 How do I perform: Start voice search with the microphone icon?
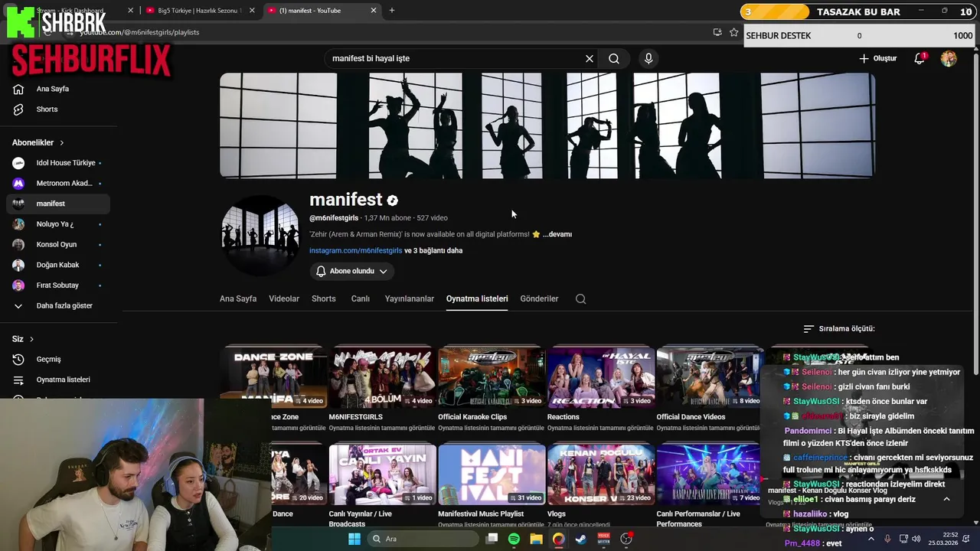[x=648, y=58]
